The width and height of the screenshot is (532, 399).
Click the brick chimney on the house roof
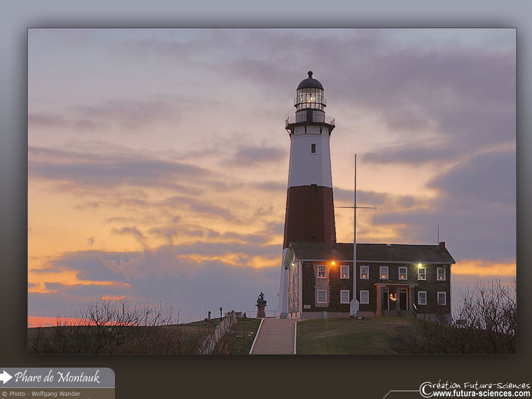442,247
